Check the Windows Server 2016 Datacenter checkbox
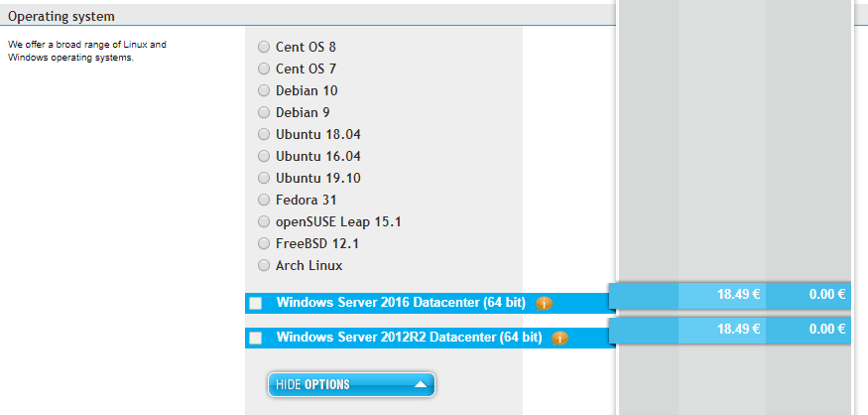 click(256, 304)
